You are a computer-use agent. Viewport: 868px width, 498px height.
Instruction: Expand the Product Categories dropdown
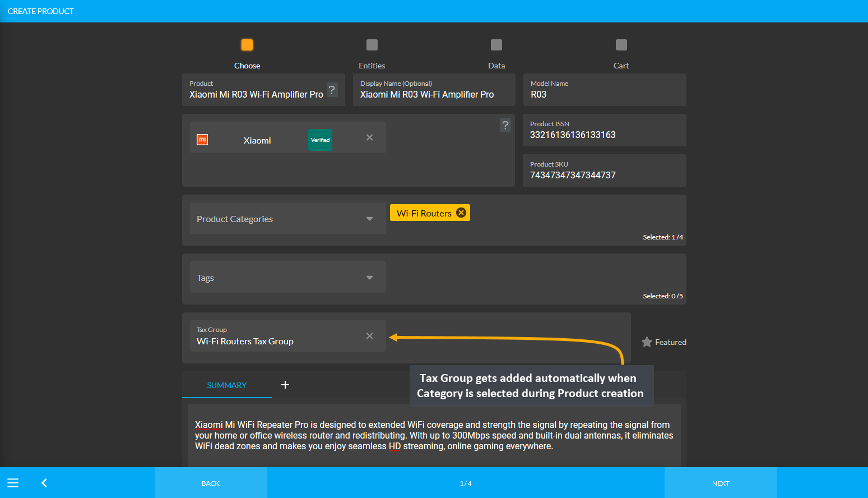pos(288,219)
